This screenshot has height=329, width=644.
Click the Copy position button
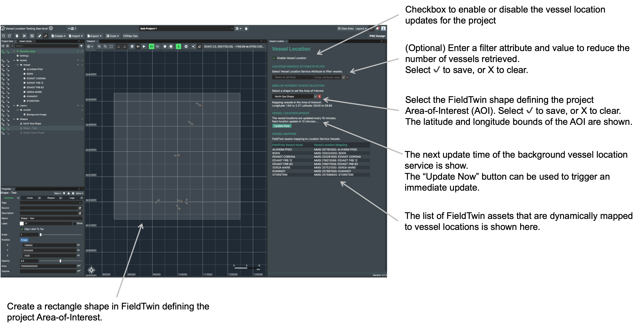24,240
